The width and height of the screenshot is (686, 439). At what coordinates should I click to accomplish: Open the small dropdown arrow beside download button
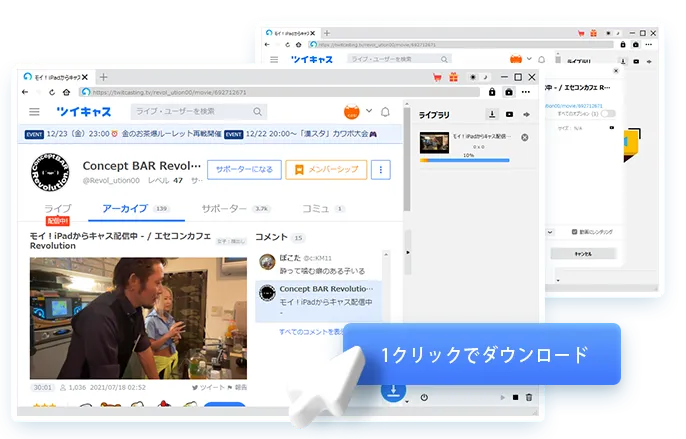click(407, 401)
